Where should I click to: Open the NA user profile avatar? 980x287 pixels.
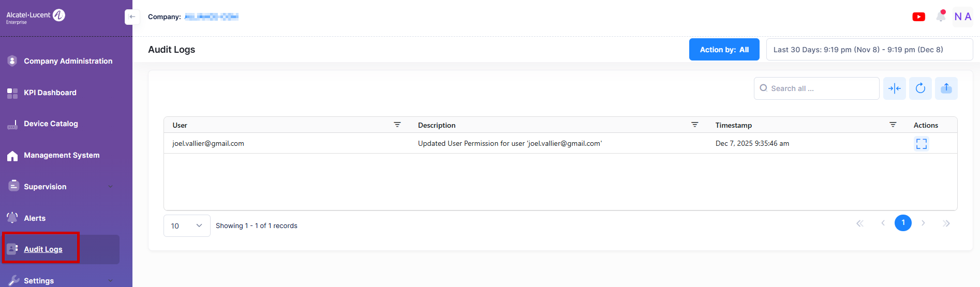(962, 17)
